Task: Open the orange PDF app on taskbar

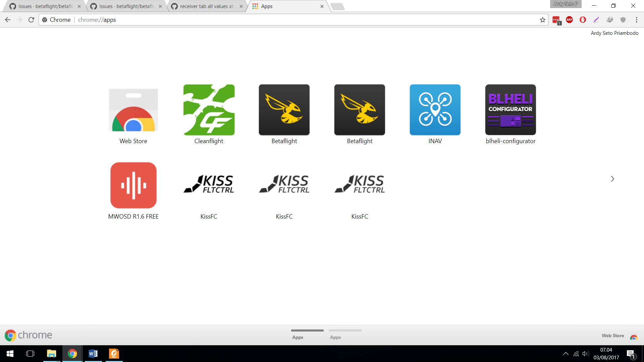Action: (114, 354)
